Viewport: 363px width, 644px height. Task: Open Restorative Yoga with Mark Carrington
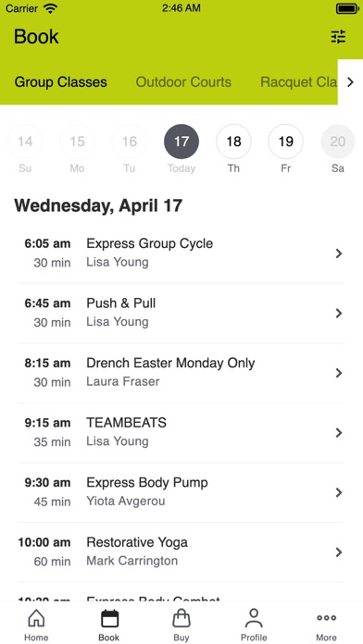click(x=181, y=552)
